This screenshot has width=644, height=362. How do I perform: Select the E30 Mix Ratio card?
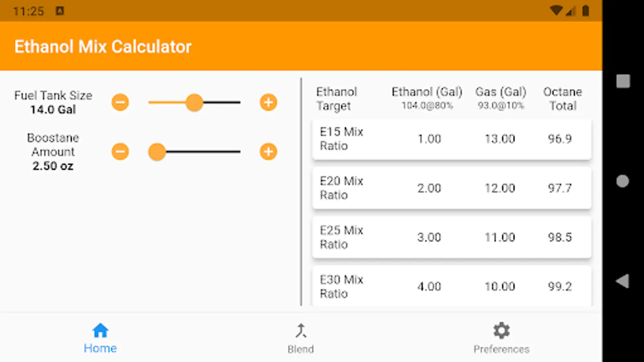pyautogui.click(x=452, y=286)
